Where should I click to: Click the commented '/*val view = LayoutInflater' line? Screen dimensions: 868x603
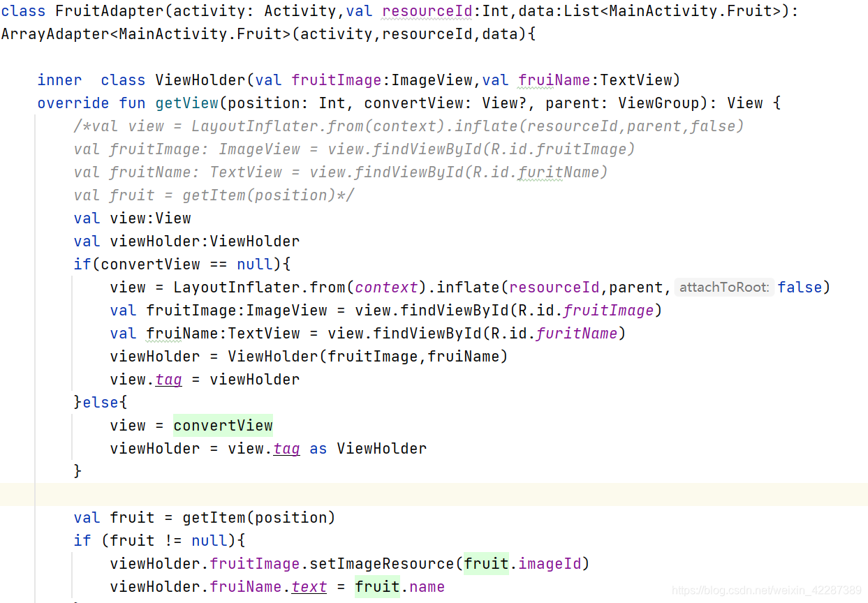[x=409, y=126]
